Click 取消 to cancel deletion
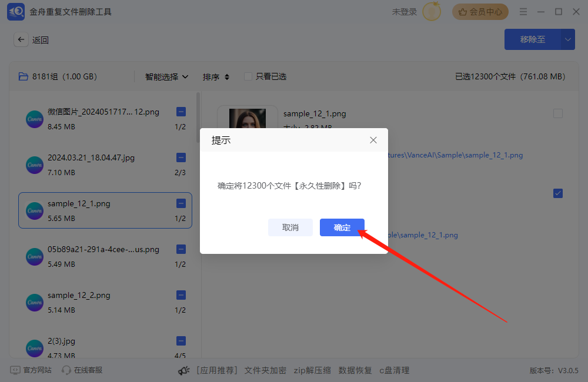The width and height of the screenshot is (588, 382). [x=290, y=227]
